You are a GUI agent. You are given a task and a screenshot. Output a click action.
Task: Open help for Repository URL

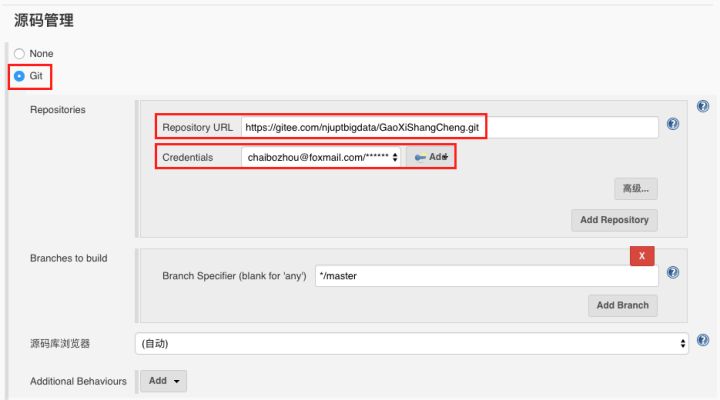[x=673, y=124]
